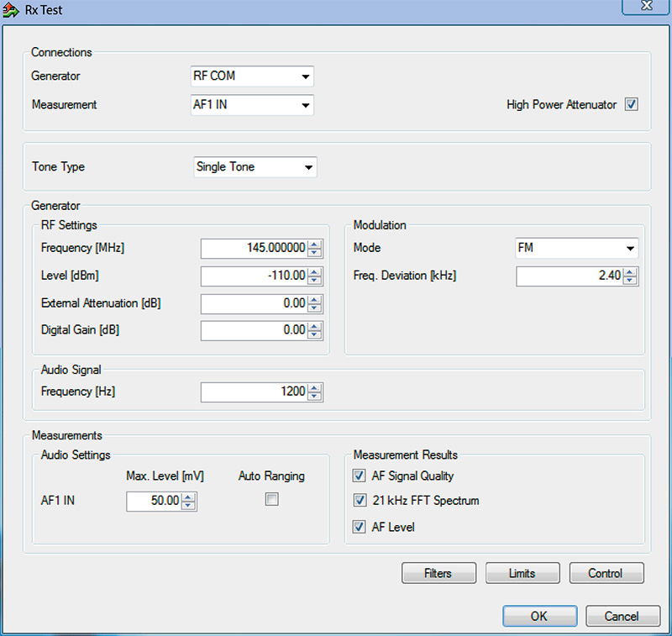Expand the Measurement AF1 IN dropdown
This screenshot has width=672, height=636.
(x=304, y=106)
